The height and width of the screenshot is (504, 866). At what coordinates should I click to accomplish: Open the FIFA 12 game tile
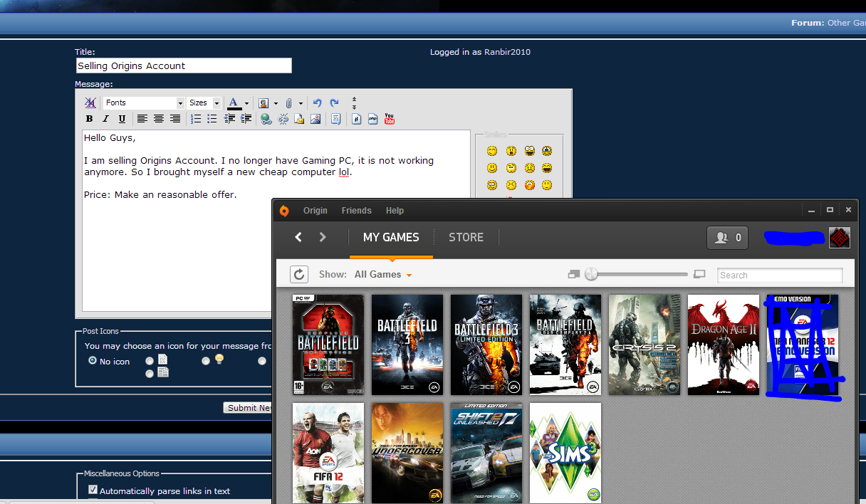tap(328, 453)
